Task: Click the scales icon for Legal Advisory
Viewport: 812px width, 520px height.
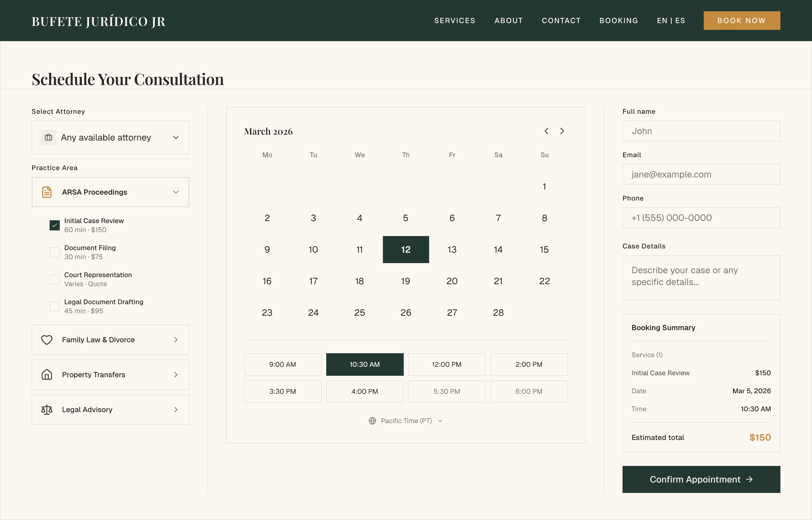Action: [x=47, y=410]
